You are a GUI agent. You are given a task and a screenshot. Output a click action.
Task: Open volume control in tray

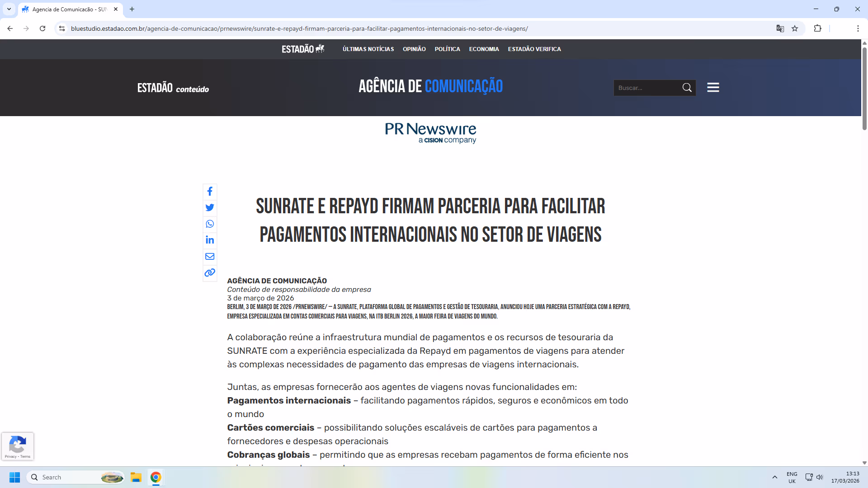(820, 477)
